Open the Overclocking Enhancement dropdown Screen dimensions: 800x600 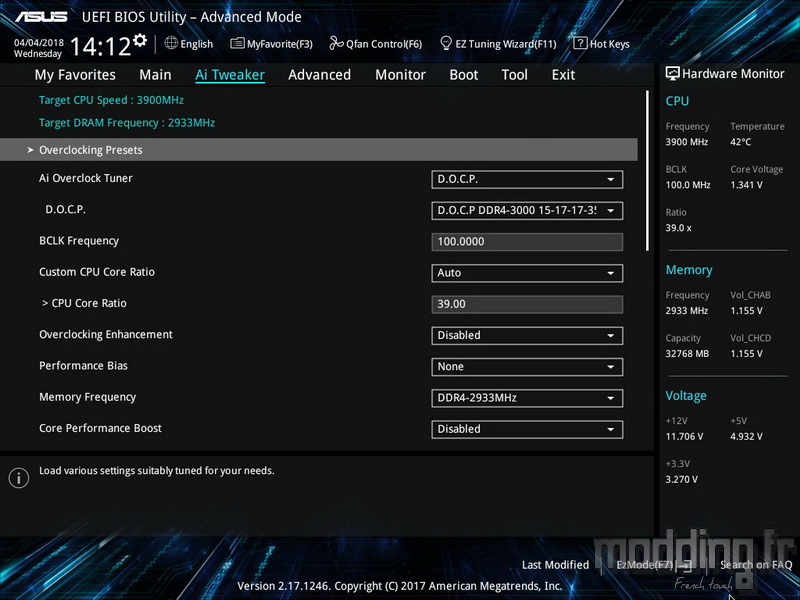[x=527, y=336]
